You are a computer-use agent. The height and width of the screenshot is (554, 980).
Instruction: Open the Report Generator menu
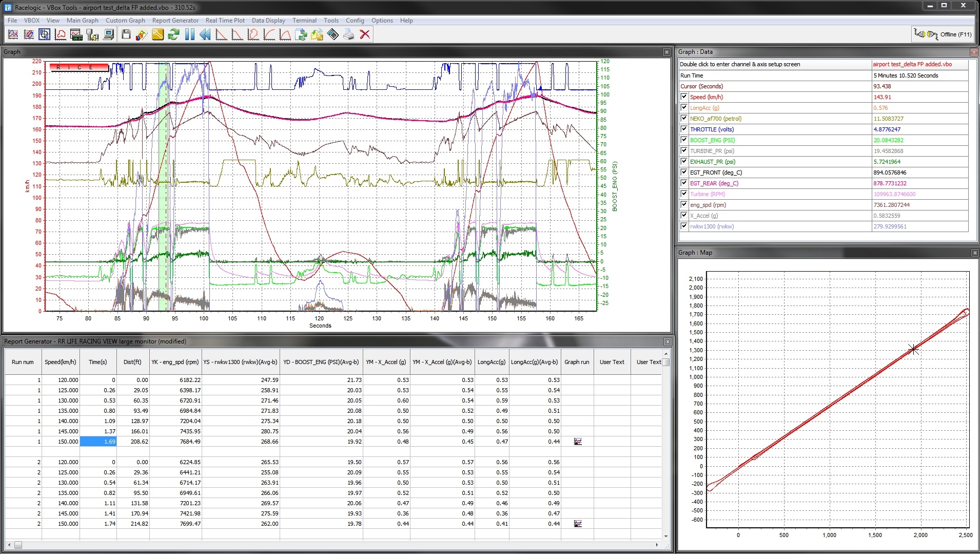pyautogui.click(x=175, y=21)
